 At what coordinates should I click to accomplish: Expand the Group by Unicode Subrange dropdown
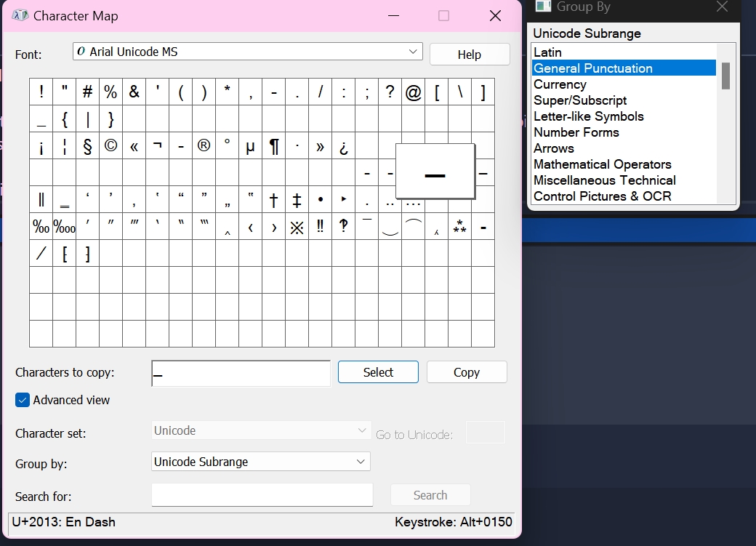pos(261,462)
